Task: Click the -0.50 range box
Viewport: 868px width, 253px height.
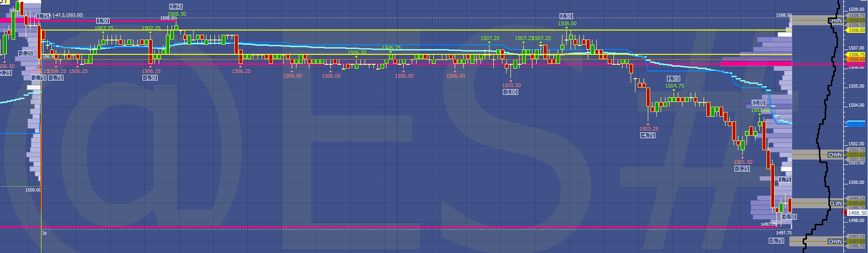Action: [x=789, y=217]
